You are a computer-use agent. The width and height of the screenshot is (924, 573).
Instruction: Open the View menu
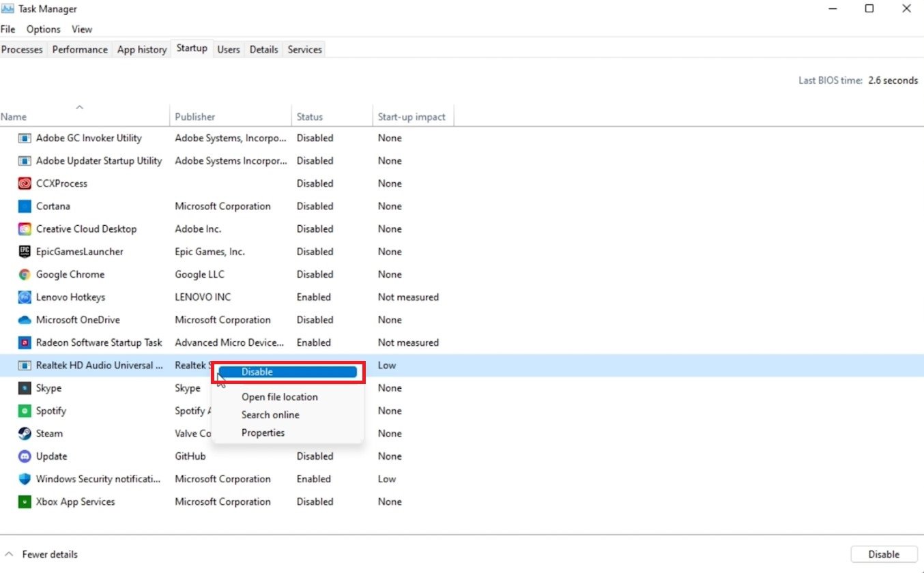(x=82, y=29)
